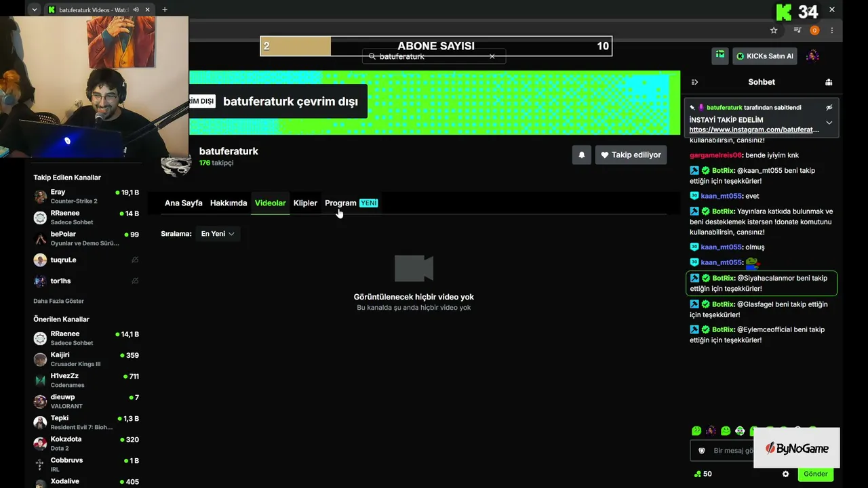
Task: Open Kaijiri recommended channel
Action: coord(86,359)
